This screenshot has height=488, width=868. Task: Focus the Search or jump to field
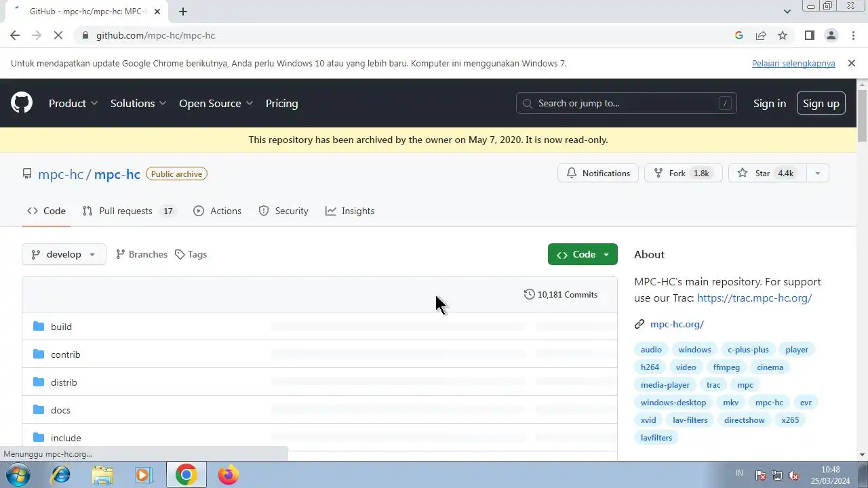click(x=626, y=103)
